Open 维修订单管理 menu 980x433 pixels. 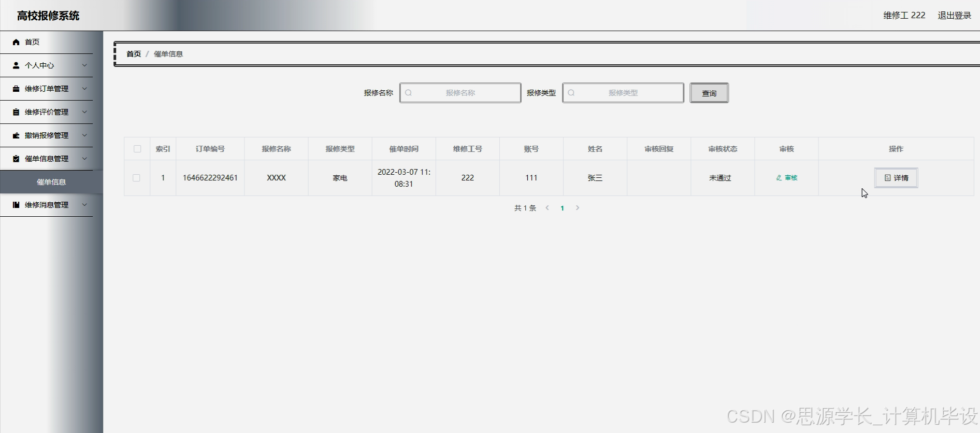click(47, 89)
